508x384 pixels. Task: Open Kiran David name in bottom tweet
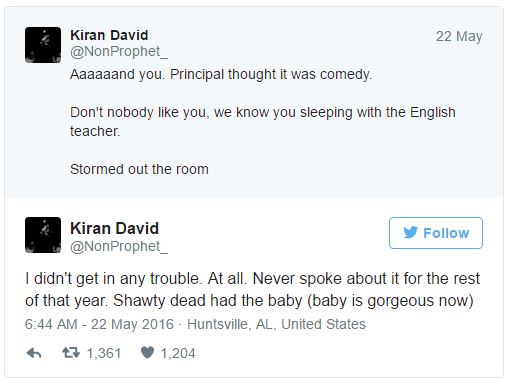click(x=114, y=229)
